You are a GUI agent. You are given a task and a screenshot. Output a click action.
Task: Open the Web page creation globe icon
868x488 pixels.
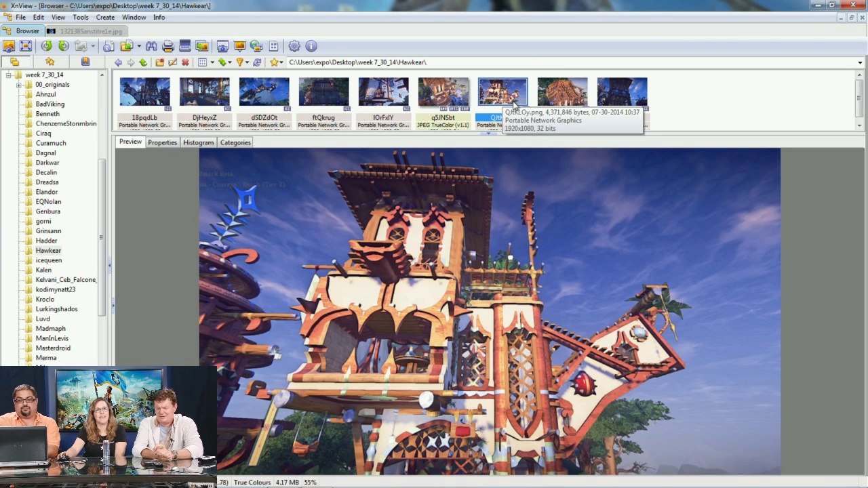[x=256, y=46]
